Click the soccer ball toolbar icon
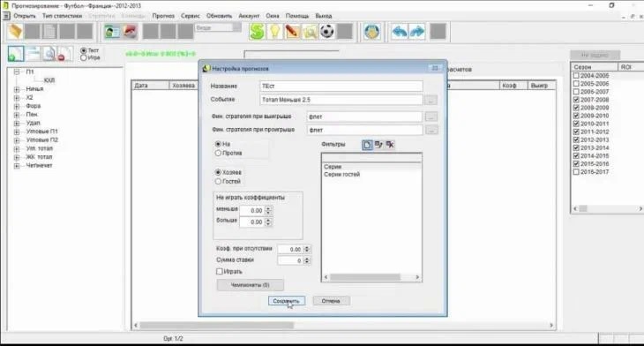 coord(327,32)
